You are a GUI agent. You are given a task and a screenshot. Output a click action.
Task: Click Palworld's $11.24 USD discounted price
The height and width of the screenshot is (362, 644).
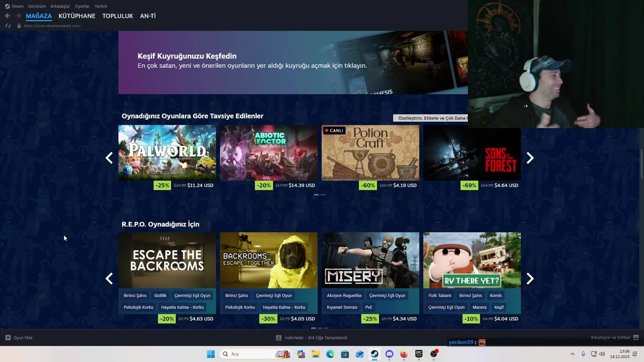pos(200,186)
